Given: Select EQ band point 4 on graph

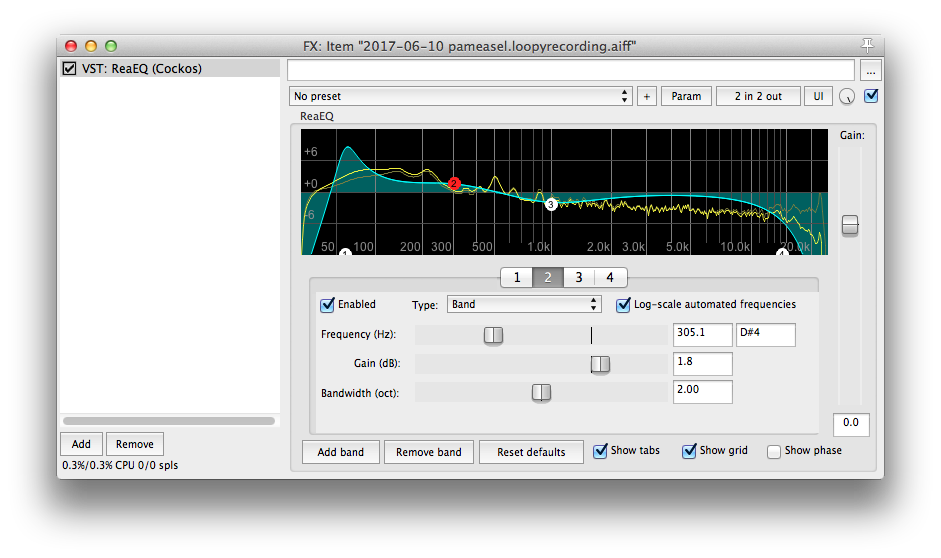Looking at the screenshot, I should 782,252.
